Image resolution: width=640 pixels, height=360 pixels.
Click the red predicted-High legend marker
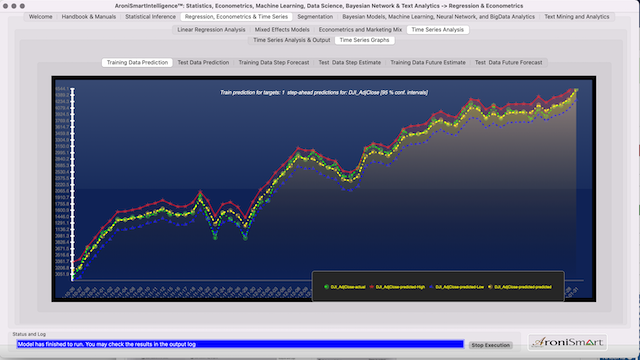click(371, 287)
